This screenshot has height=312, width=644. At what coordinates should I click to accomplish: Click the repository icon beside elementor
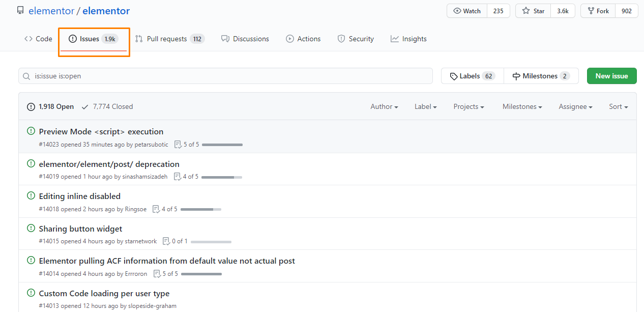click(20, 11)
